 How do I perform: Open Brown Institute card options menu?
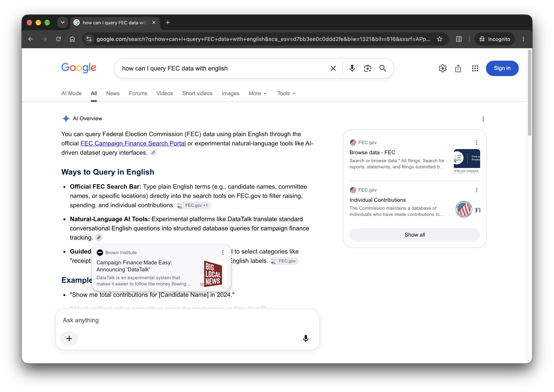pyautogui.click(x=223, y=253)
